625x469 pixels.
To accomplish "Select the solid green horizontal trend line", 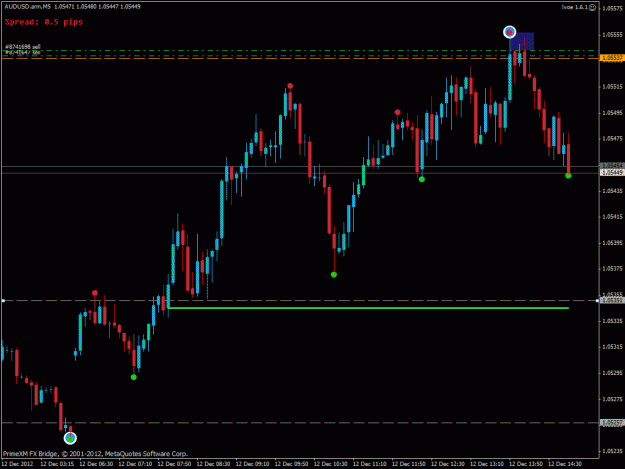I will [369, 308].
